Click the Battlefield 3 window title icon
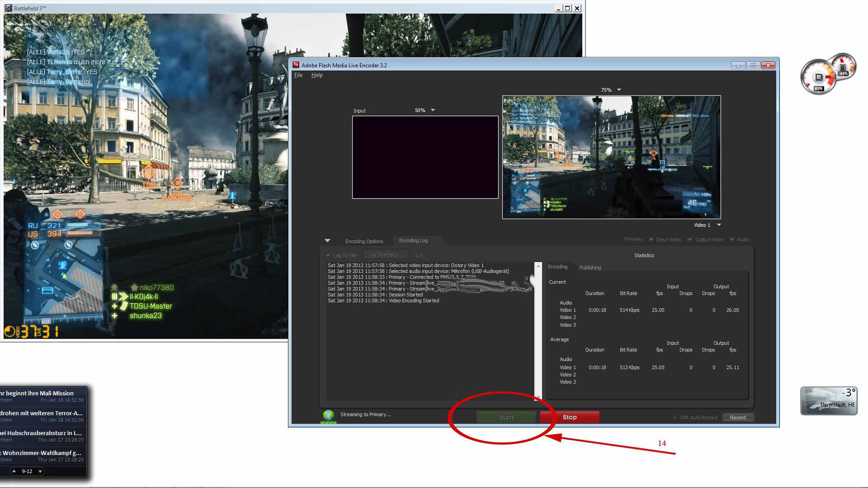The image size is (868, 488). pos(8,8)
